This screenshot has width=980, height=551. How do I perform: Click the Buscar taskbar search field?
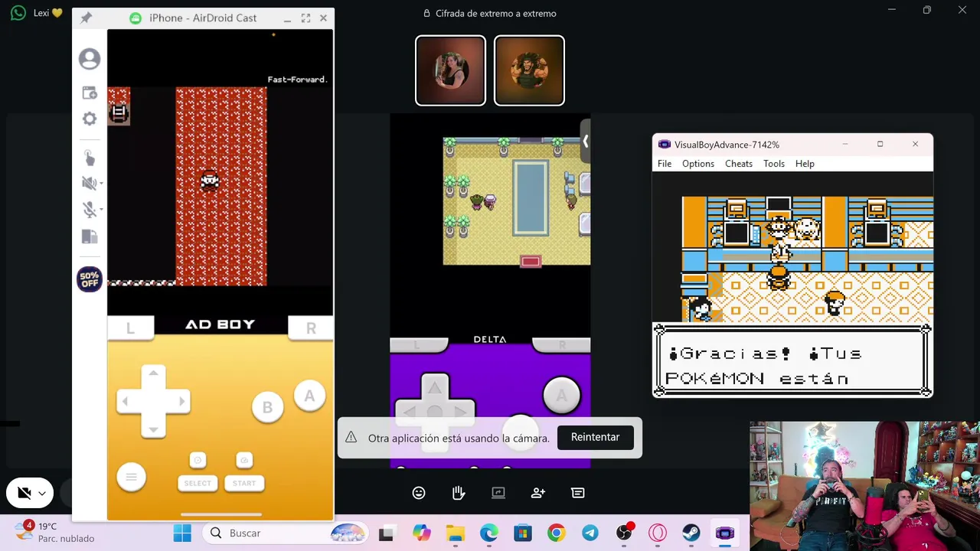pos(285,533)
